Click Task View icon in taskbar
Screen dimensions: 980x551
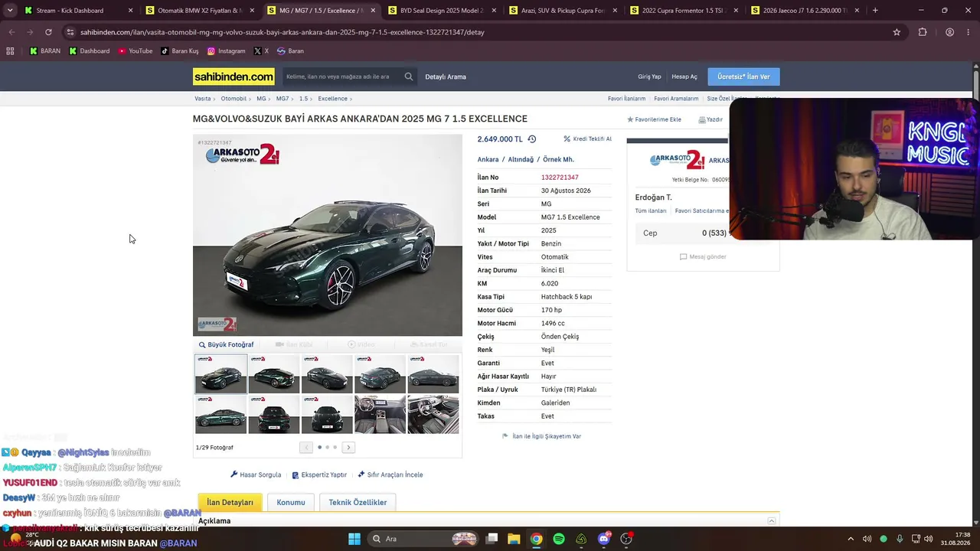492,539
